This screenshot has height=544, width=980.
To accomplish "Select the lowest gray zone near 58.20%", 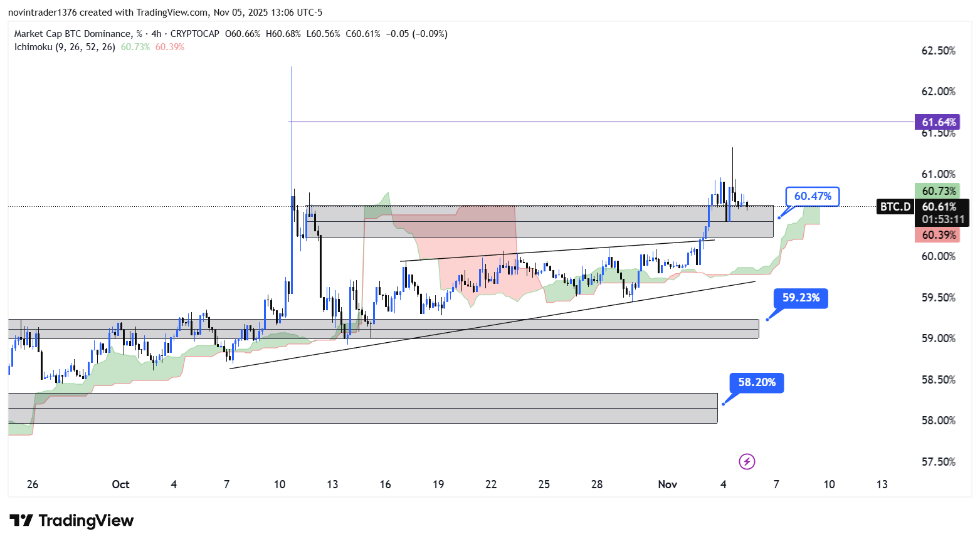I will [x=362, y=408].
